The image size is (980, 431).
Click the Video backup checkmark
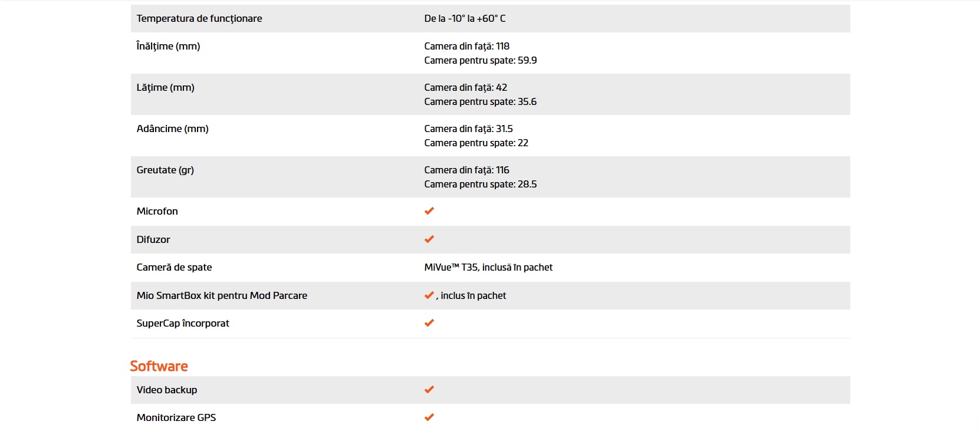point(429,390)
